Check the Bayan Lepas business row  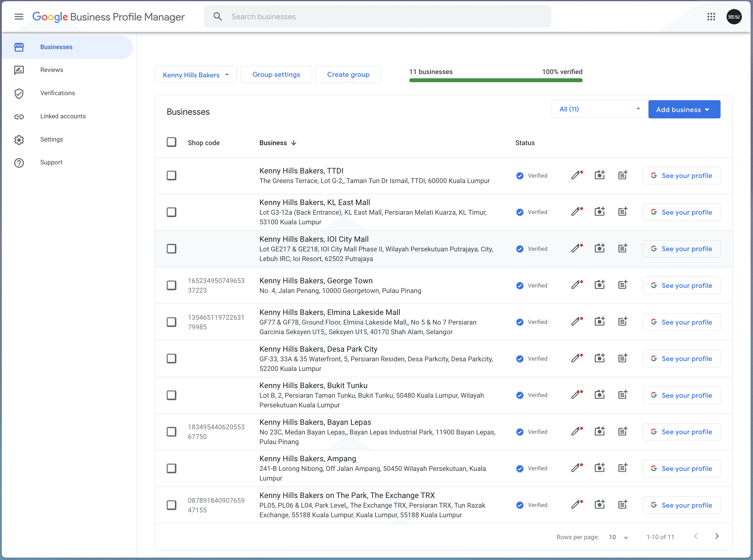click(x=172, y=431)
